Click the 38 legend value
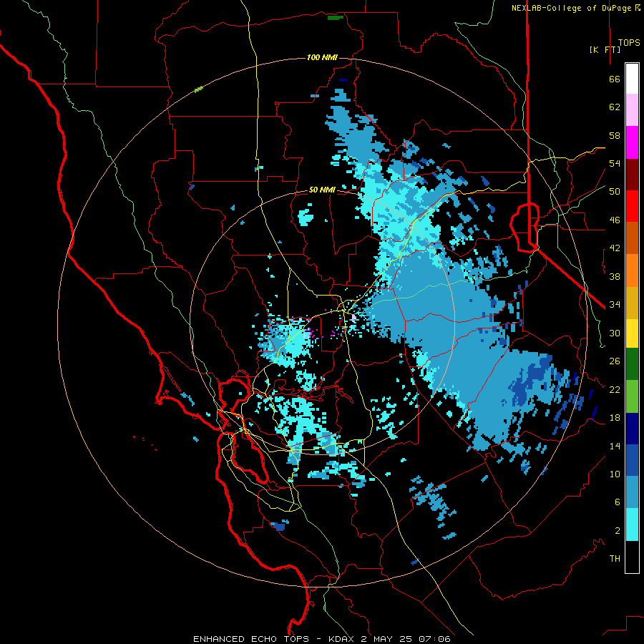644x644 pixels. click(615, 276)
